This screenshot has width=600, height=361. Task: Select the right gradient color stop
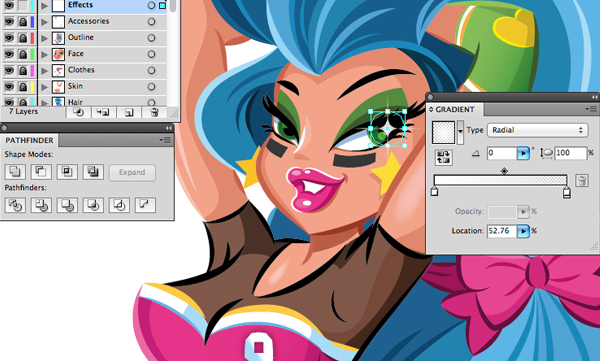pos(567,192)
